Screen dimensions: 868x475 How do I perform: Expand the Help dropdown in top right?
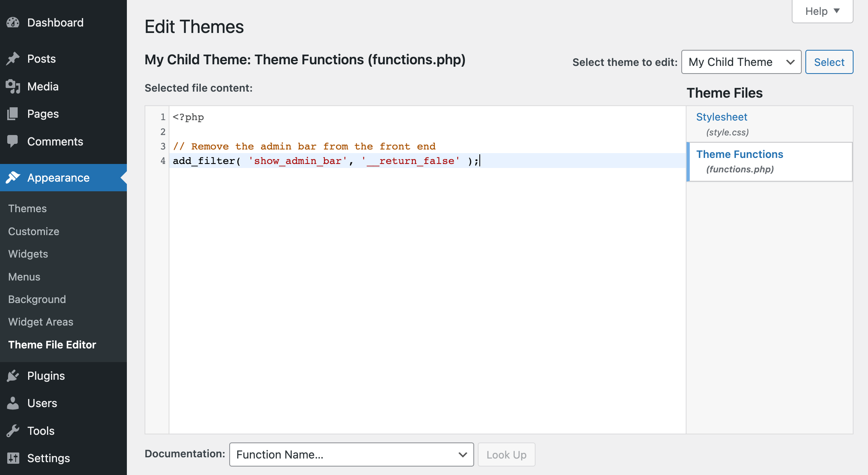pyautogui.click(x=821, y=10)
